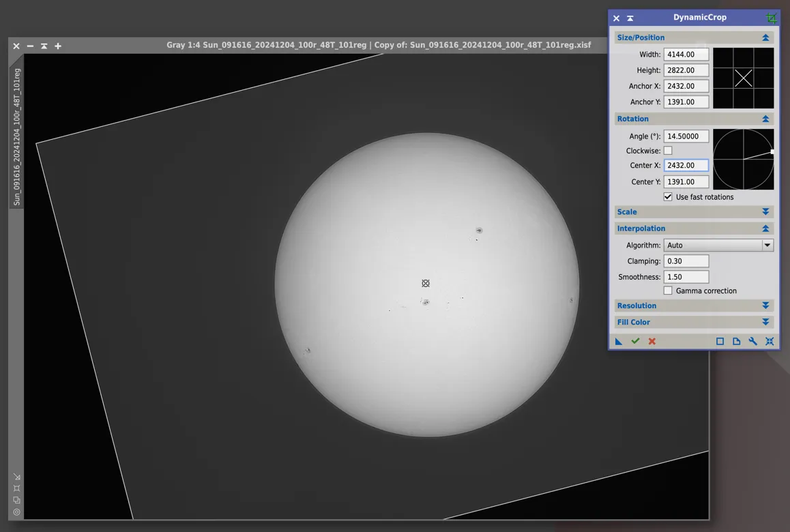
Task: Shade the image window using title bar icon
Action: pos(44,46)
